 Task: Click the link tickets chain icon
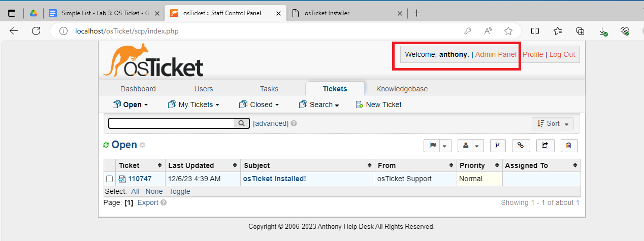point(521,146)
